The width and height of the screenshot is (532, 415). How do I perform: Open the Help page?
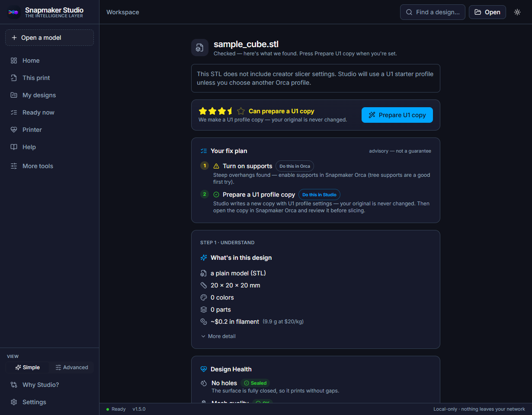coord(49,147)
